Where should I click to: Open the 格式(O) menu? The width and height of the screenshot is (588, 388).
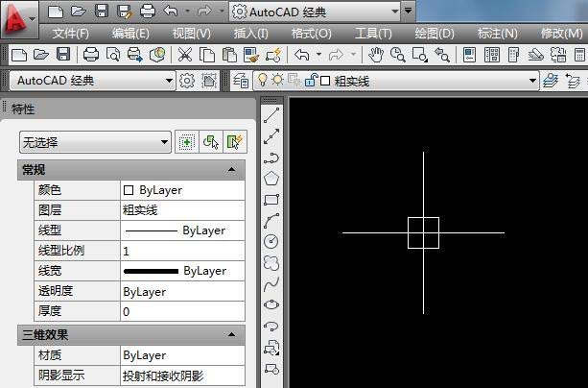(x=311, y=34)
